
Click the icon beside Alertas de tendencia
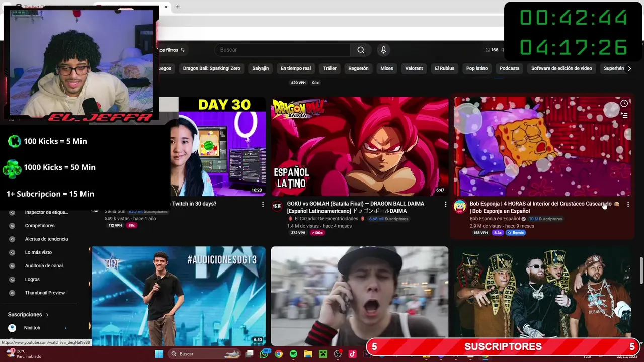(x=12, y=239)
